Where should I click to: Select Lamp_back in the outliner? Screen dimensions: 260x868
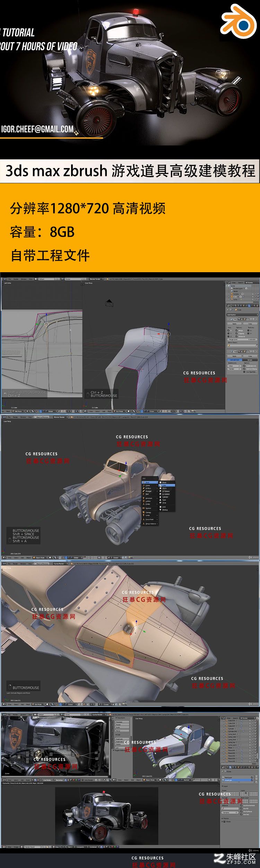pyautogui.click(x=232, y=734)
